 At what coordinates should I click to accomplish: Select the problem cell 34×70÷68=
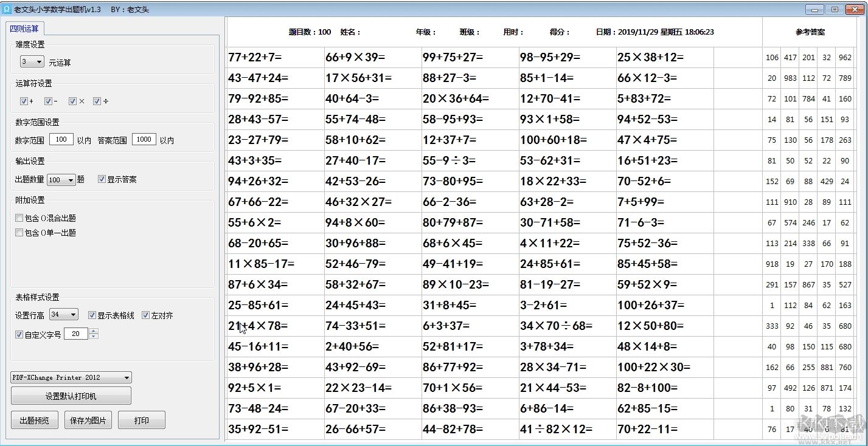point(568,326)
